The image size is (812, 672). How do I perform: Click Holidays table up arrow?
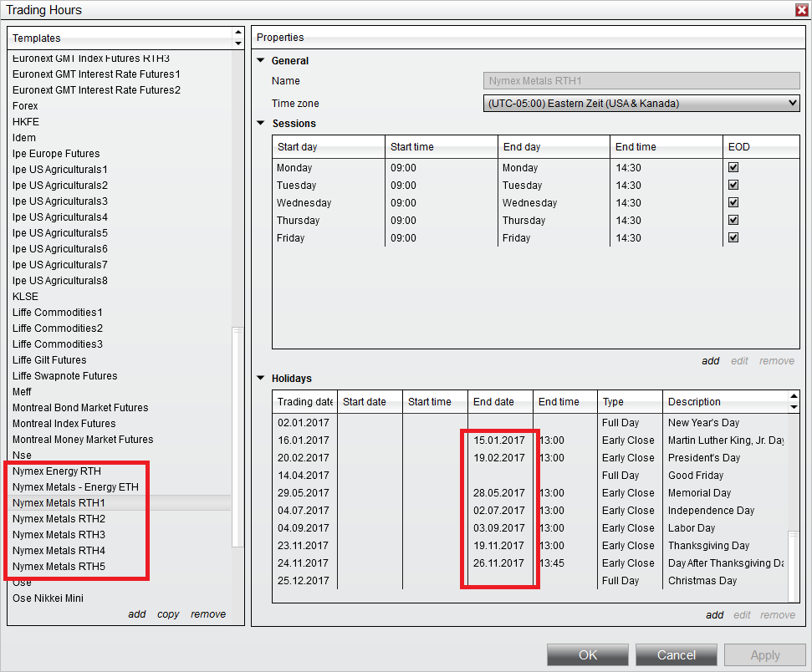794,396
